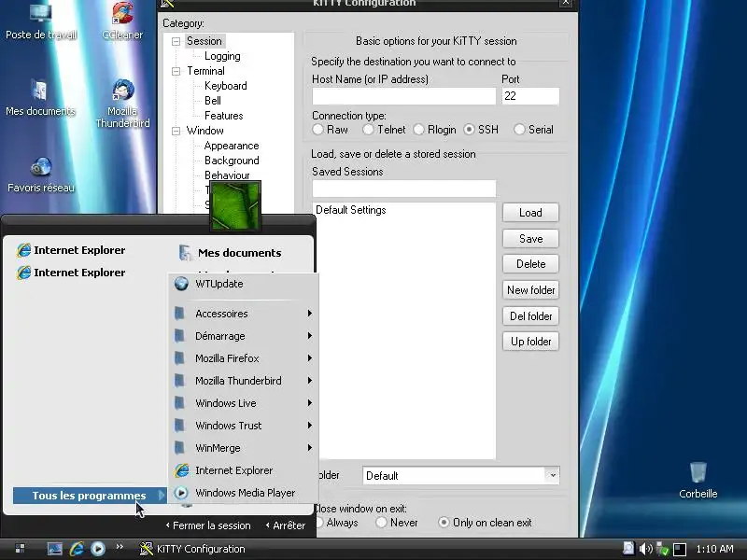Screen dimensions: 747x560
Task: Open Poste de travail desktop icon
Action: pos(41,19)
